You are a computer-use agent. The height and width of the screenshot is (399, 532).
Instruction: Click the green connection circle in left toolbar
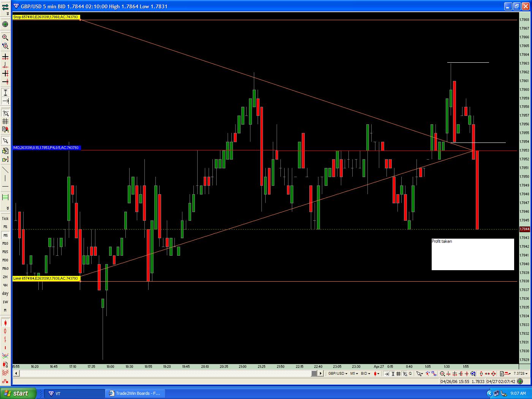tap(5, 24)
